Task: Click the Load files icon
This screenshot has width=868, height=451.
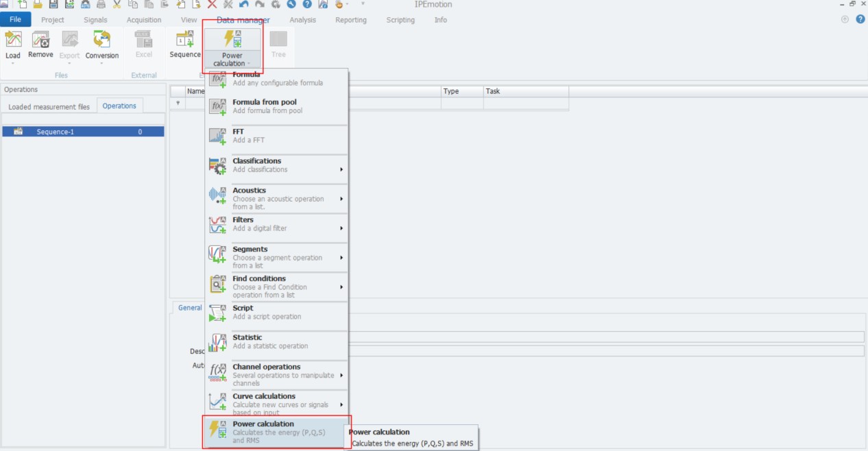Action: [13, 40]
